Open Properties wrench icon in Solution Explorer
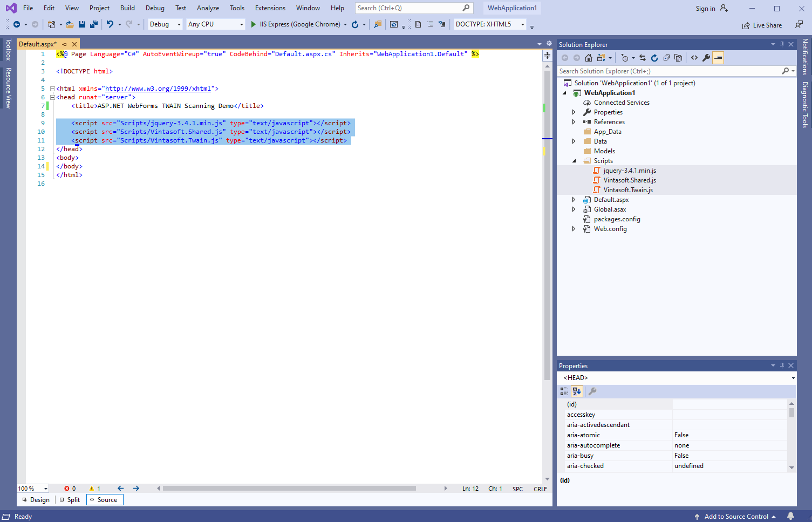 706,58
